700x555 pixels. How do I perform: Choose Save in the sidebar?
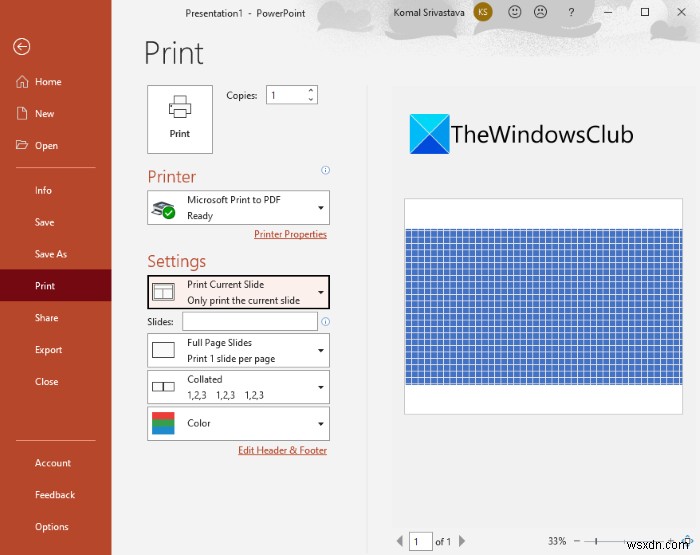point(55,222)
